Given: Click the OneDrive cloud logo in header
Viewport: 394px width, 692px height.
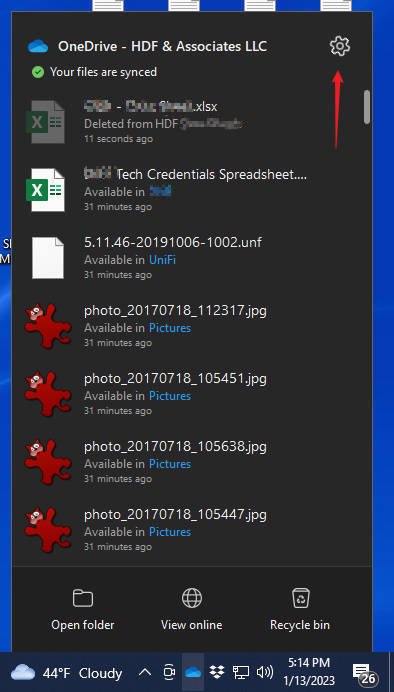Looking at the screenshot, I should point(38,46).
